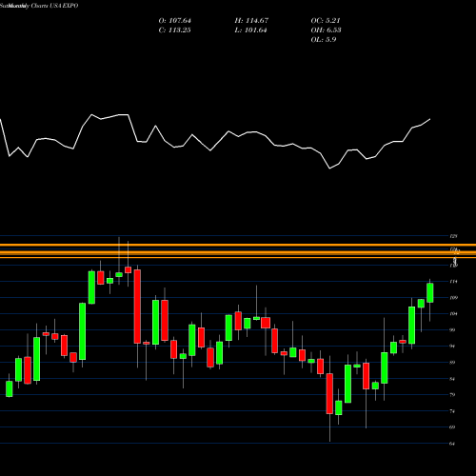Click the 104 price axis label
476x476 pixels.
[453, 314]
